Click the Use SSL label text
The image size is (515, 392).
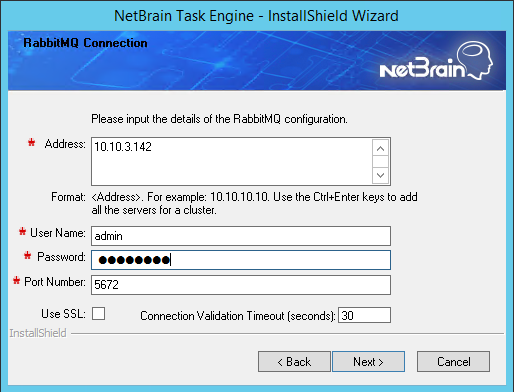63,314
